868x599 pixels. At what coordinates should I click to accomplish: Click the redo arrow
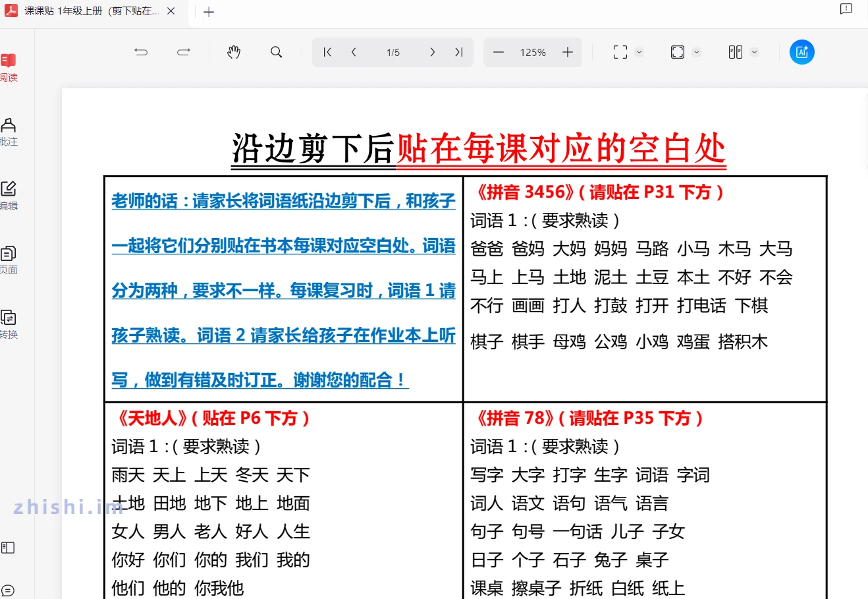coord(184,52)
